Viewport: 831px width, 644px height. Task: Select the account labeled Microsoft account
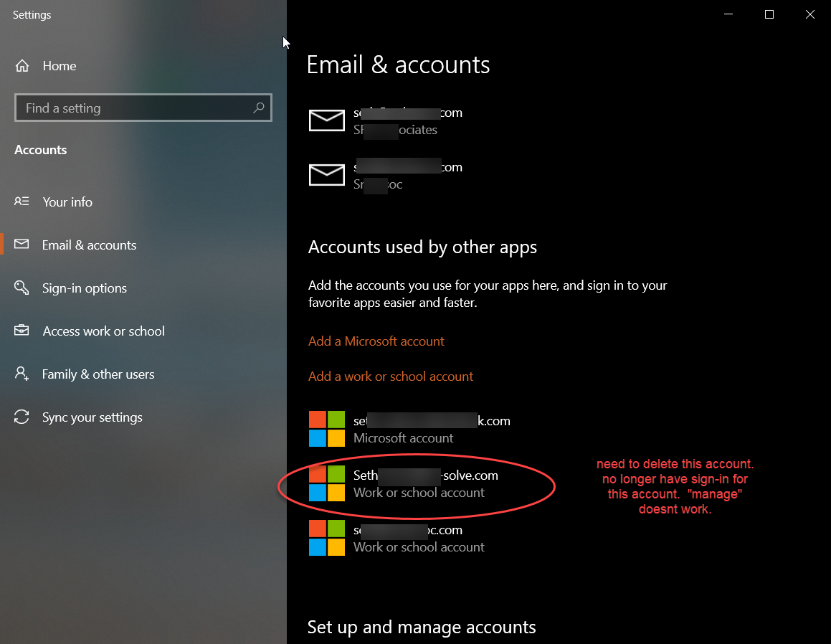(409, 430)
